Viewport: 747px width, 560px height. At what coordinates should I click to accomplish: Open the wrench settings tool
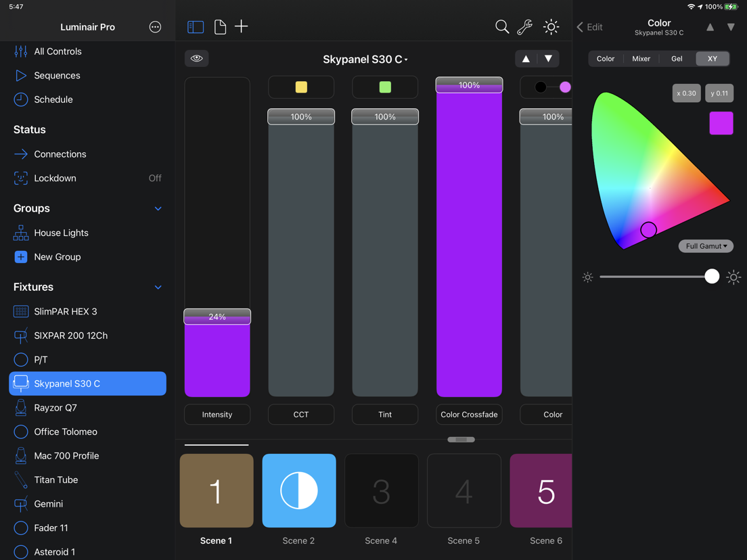[524, 26]
